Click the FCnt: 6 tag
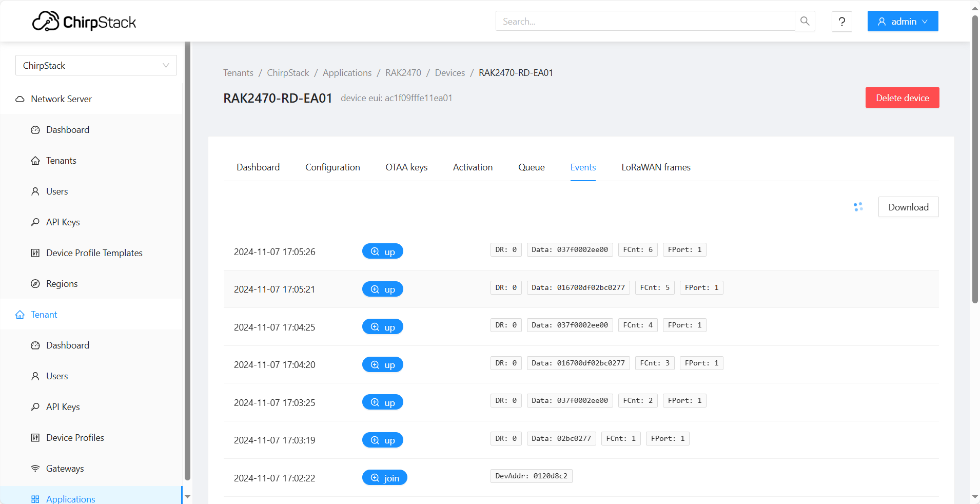Image resolution: width=980 pixels, height=504 pixels. tap(638, 249)
